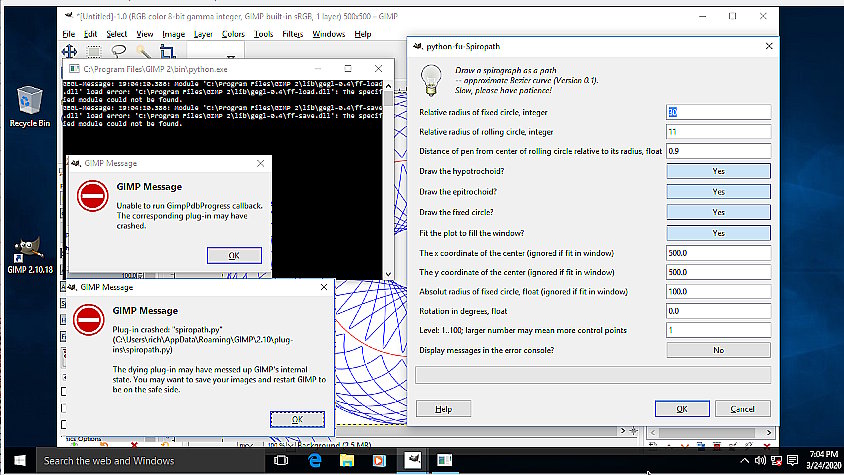Screen dimensions: 844x475
Task: Open the network status tray icon
Action: 776,460
